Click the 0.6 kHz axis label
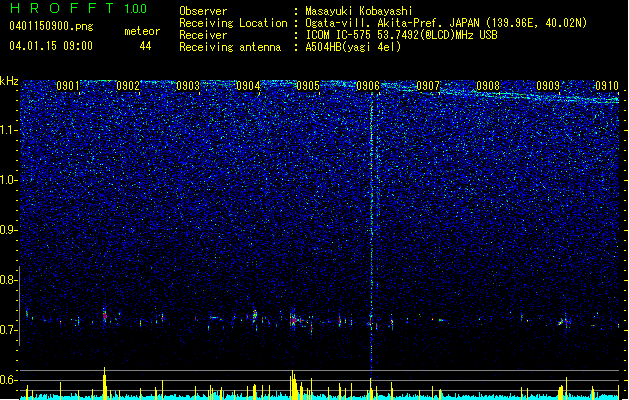This screenshot has height=400, width=629. tap(8, 380)
